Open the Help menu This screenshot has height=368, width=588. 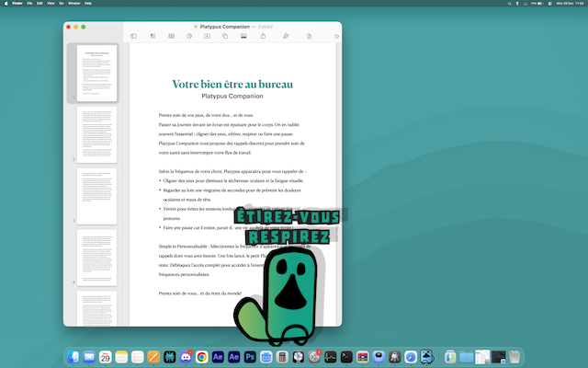point(88,4)
